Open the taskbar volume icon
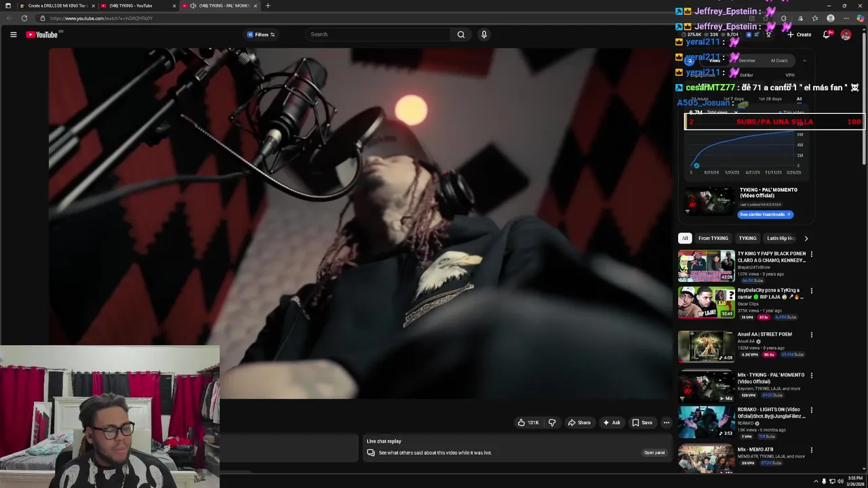This screenshot has height=488, width=868. (x=840, y=481)
